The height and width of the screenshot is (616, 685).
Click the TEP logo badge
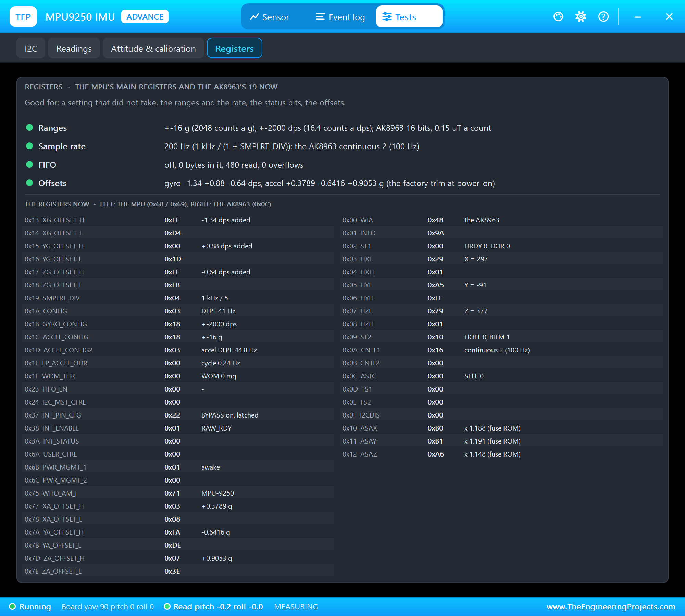click(x=23, y=17)
